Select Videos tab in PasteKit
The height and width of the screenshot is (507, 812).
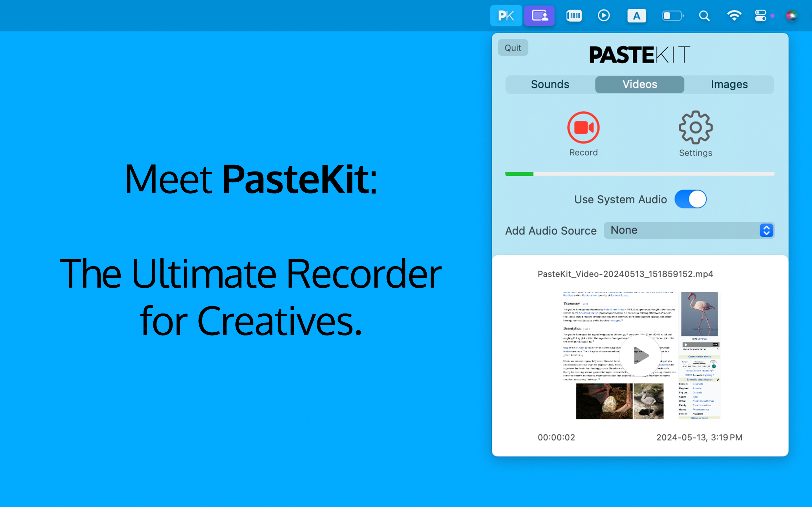(639, 84)
